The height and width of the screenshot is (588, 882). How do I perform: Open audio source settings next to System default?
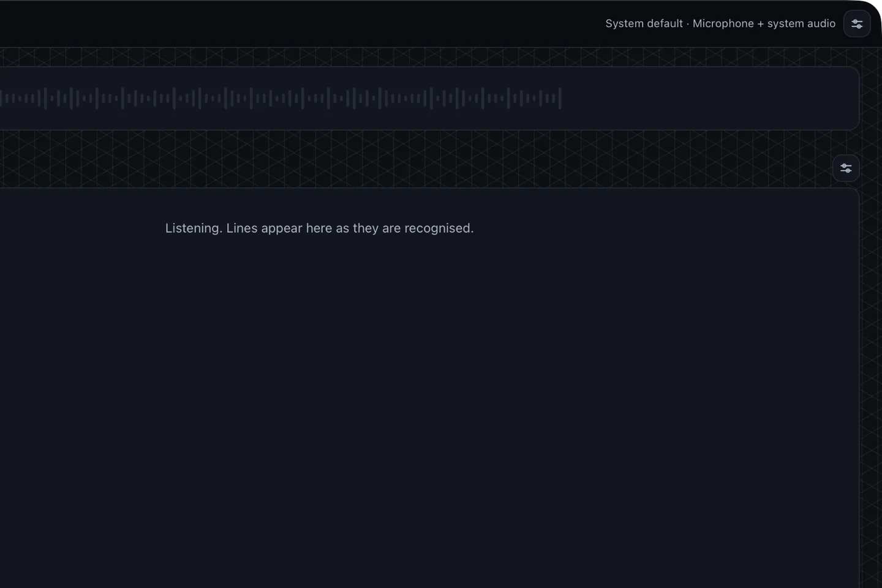click(857, 24)
